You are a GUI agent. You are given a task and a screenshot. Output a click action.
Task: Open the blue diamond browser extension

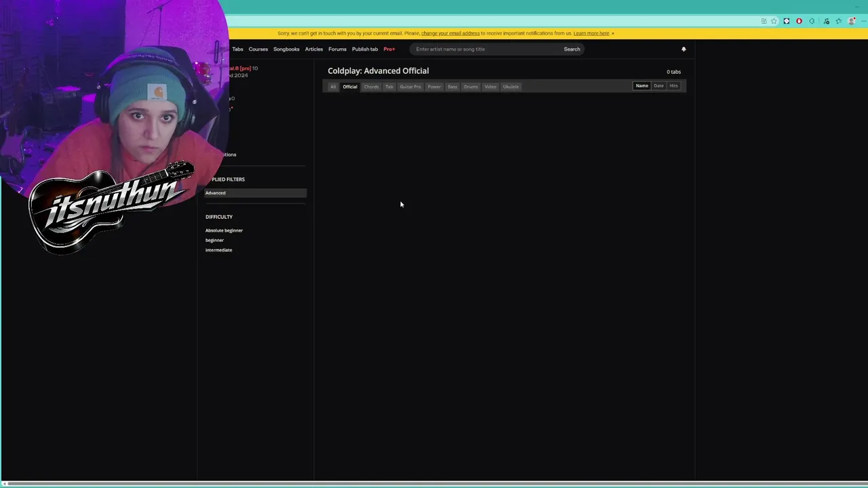click(x=787, y=21)
